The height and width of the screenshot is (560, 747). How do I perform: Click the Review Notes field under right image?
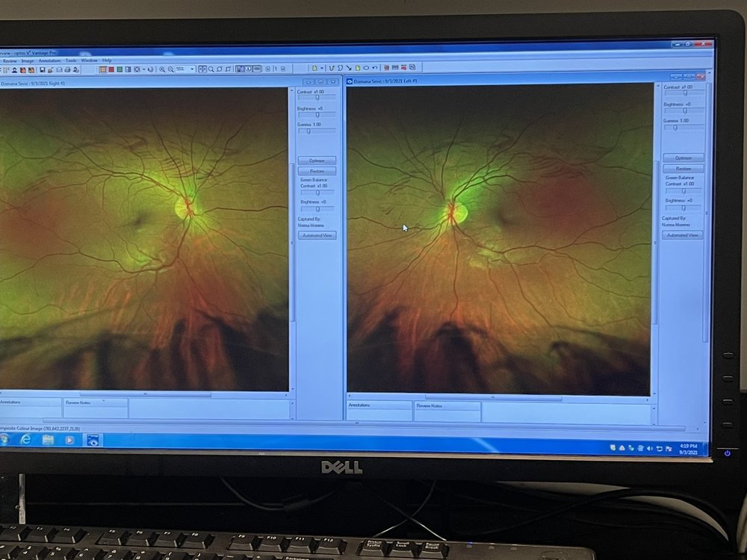click(x=447, y=412)
